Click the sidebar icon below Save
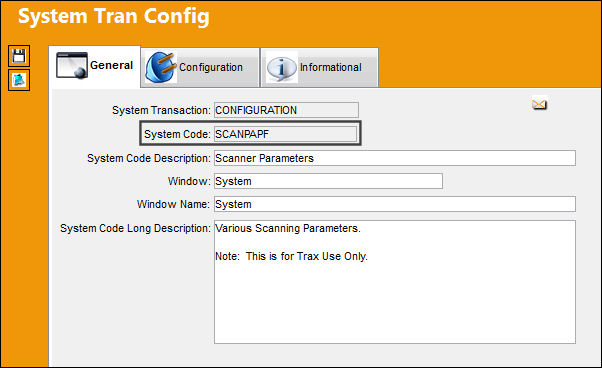The height and width of the screenshot is (368, 602). click(x=19, y=80)
